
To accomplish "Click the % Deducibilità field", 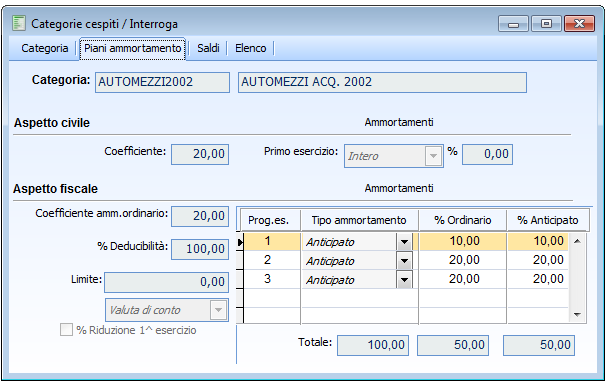I will (200, 249).
